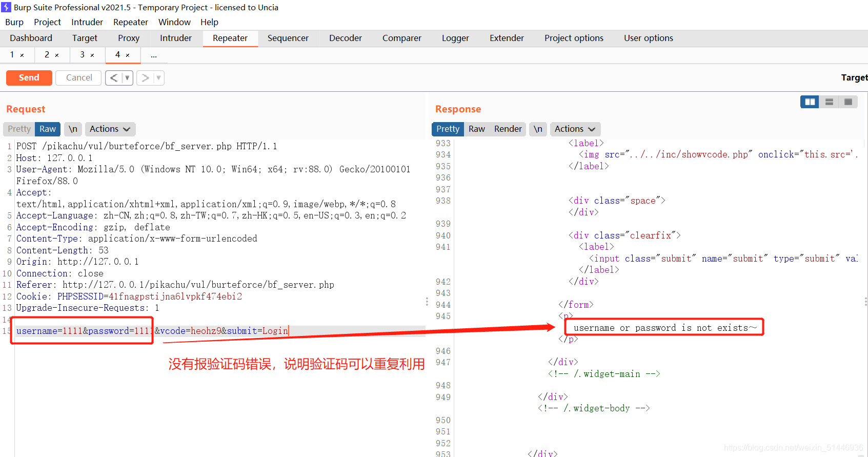Add new Repeater tab via ellipsis

click(154, 55)
